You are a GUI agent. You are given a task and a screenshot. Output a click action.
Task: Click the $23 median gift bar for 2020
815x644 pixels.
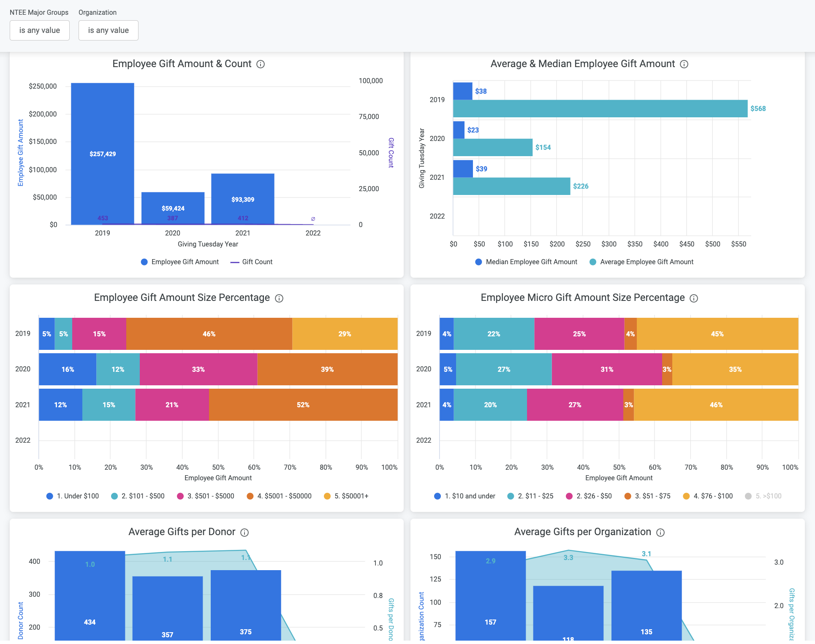click(459, 130)
